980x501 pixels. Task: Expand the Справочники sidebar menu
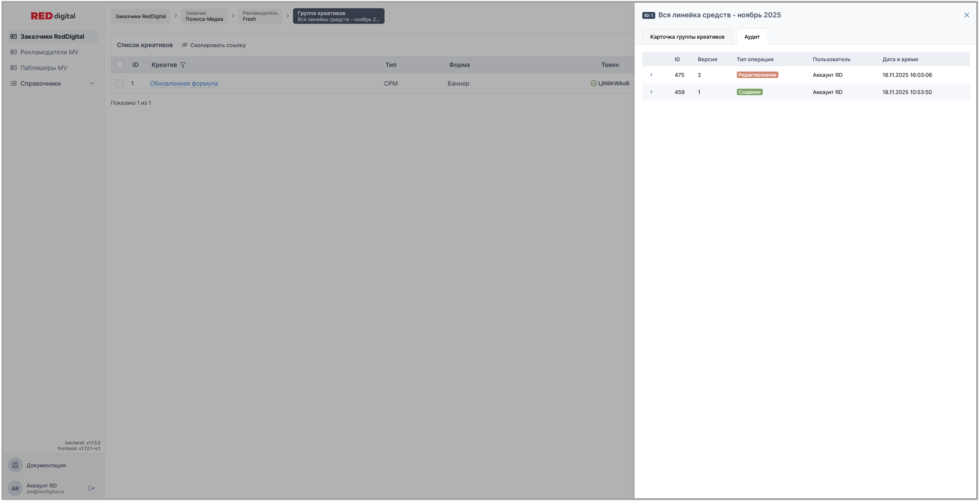pos(91,83)
